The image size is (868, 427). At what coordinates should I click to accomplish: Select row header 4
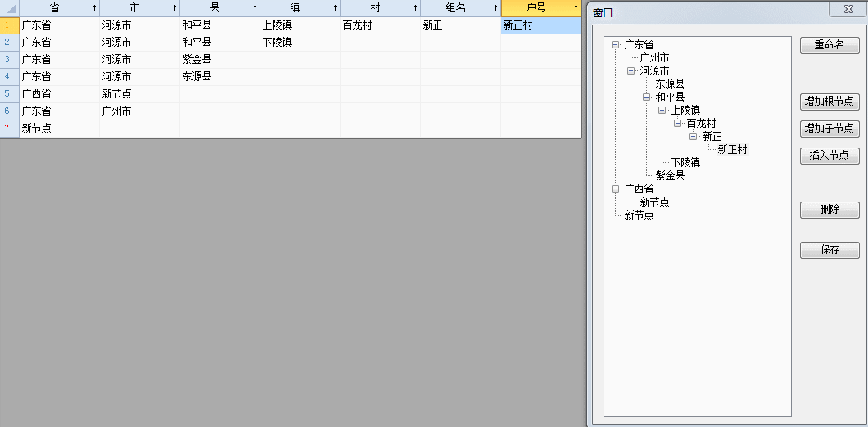point(9,76)
